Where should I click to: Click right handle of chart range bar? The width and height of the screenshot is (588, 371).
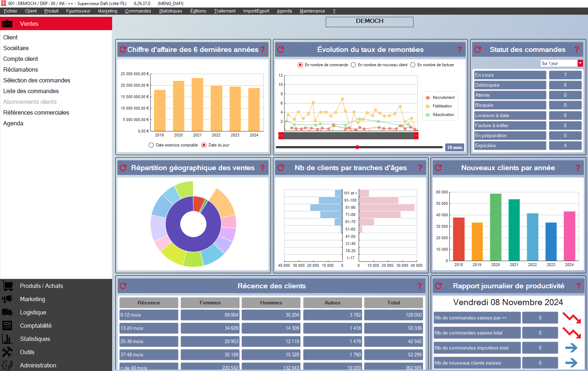coord(416,136)
